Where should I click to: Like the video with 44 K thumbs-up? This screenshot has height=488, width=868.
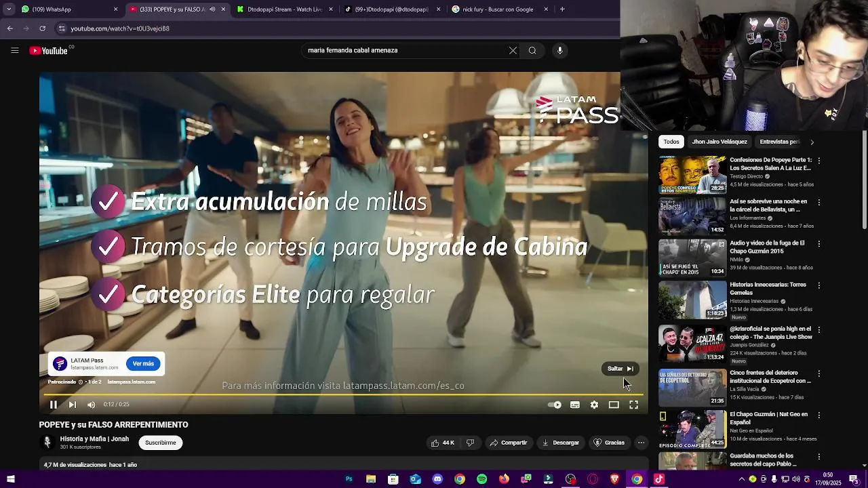pos(443,443)
